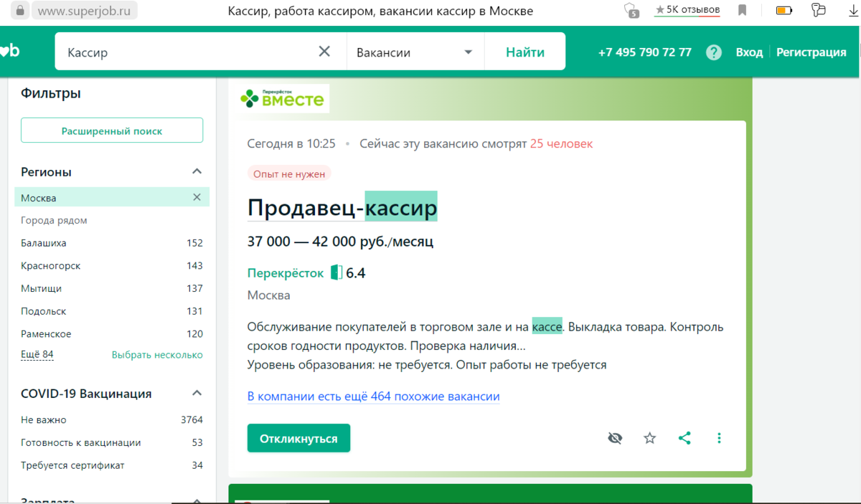Click the Откликнуться apply button
The height and width of the screenshot is (504, 861).
coord(298,438)
